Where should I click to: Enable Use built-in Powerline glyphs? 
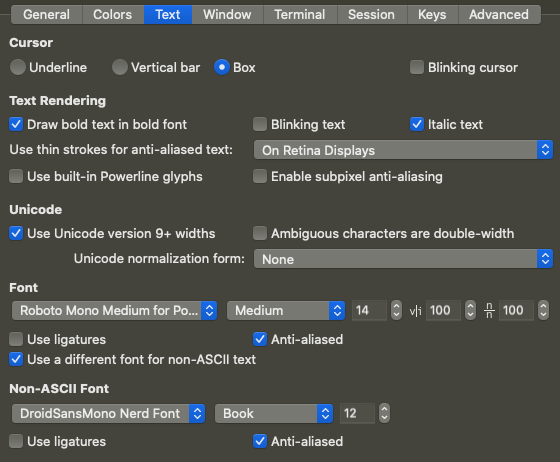point(16,176)
